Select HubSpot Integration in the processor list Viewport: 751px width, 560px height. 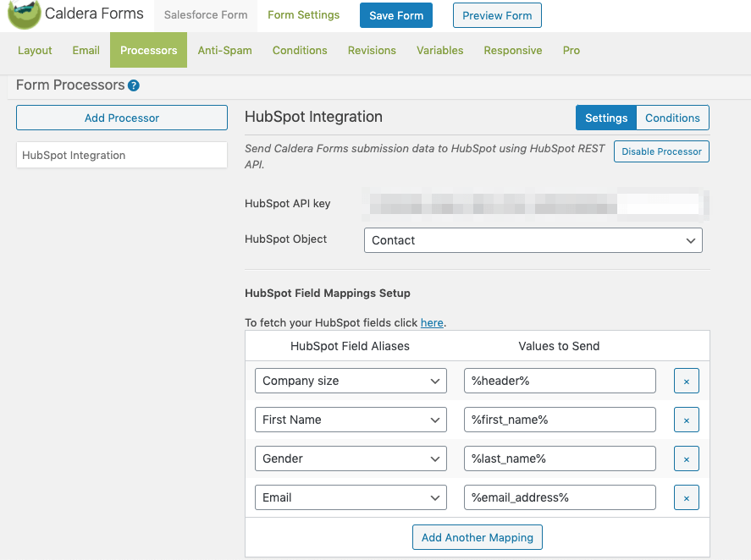pos(122,155)
